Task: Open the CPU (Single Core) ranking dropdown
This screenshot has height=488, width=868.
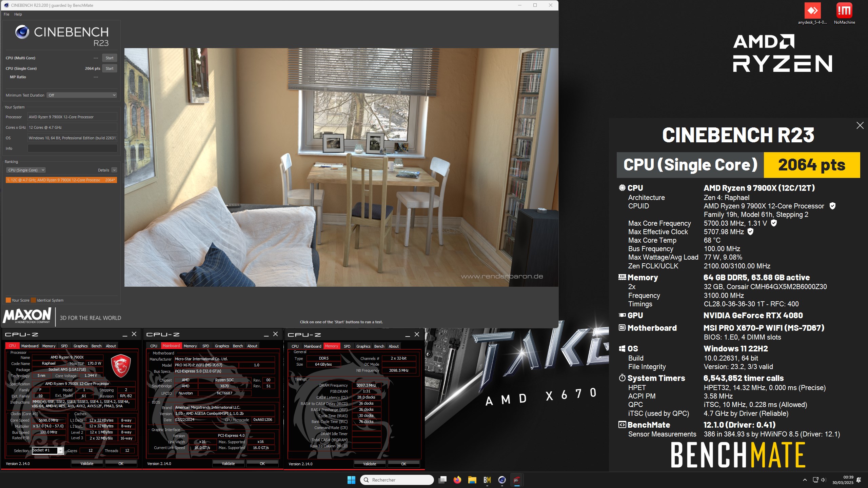Action: tap(26, 170)
